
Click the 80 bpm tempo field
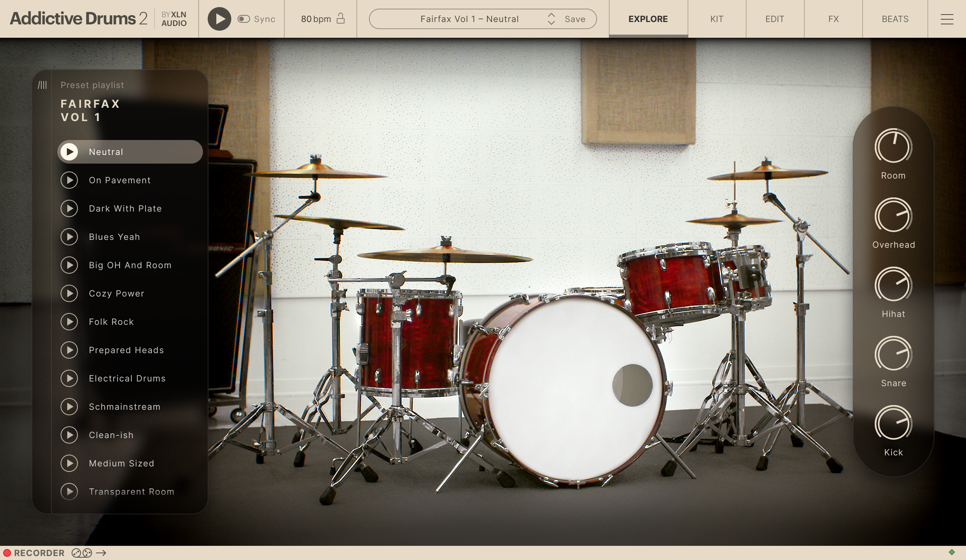pyautogui.click(x=316, y=19)
